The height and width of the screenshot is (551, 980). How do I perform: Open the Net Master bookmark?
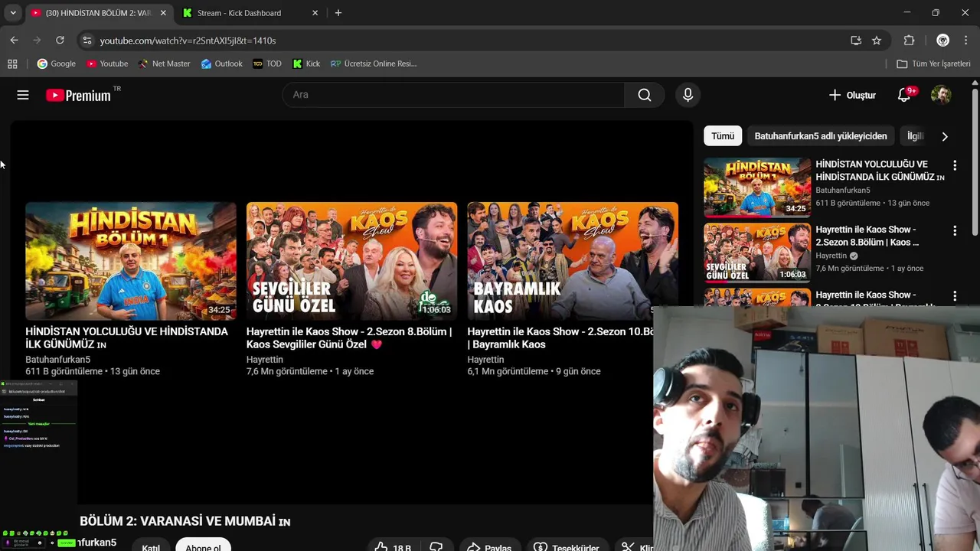coord(164,64)
